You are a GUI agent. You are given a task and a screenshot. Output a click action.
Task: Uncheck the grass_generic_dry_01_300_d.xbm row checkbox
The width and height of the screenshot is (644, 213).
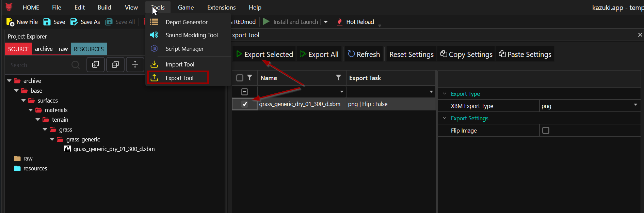click(244, 104)
